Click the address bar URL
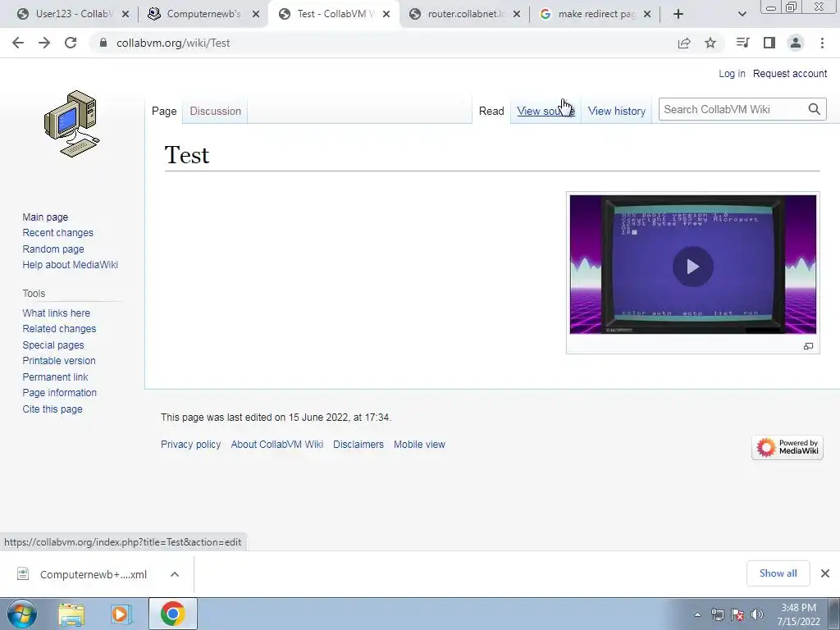 173,43
